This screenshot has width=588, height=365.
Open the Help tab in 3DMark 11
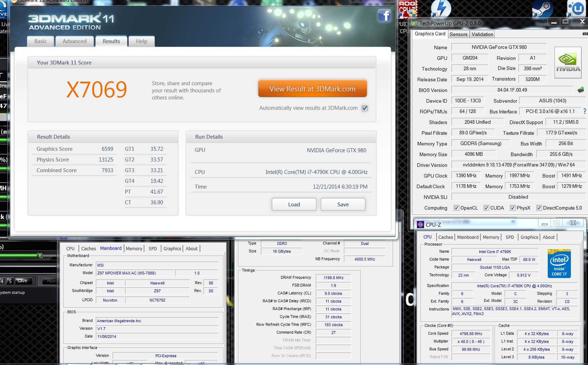click(141, 41)
